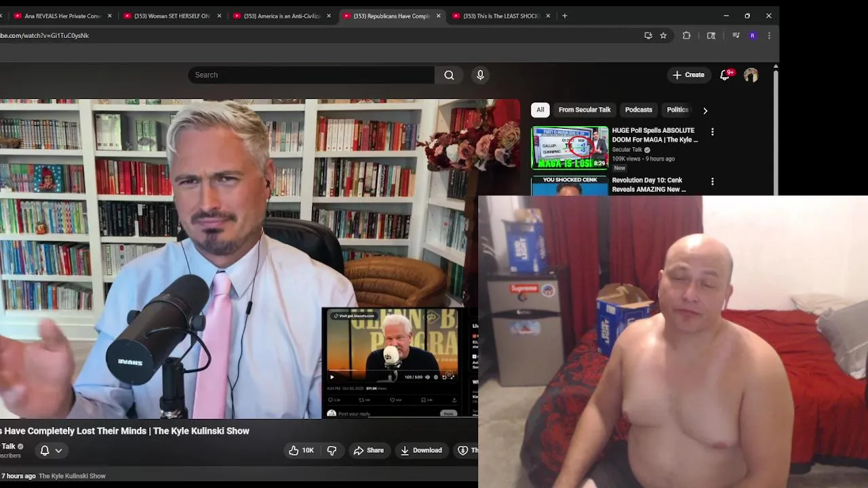Open Chrome three-dot menu
Viewport: 868px width, 488px height.
coord(769,35)
